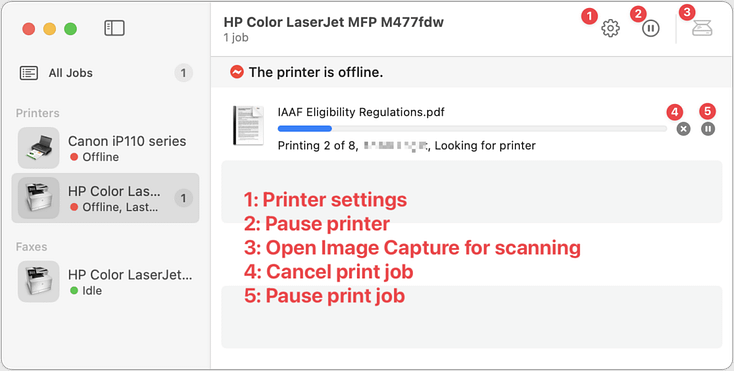Click the All Jobs count badge

tap(184, 73)
